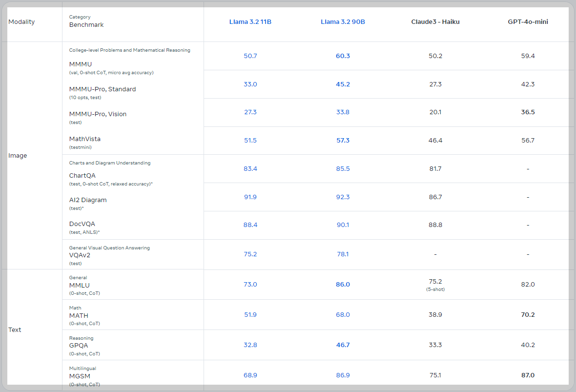Viewport: 576px width, 392px height.
Task: Click the 86.0 MMLU value
Action: click(343, 284)
